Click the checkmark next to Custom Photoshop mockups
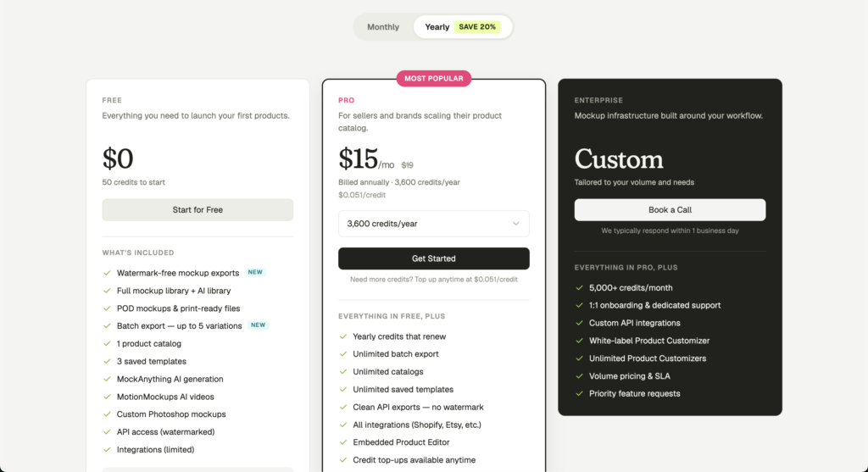 click(107, 414)
